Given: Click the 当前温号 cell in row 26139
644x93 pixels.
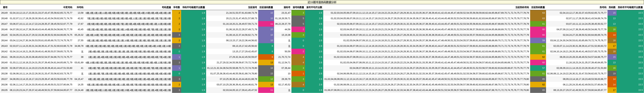Looking at the screenshot, I should 232,68.
